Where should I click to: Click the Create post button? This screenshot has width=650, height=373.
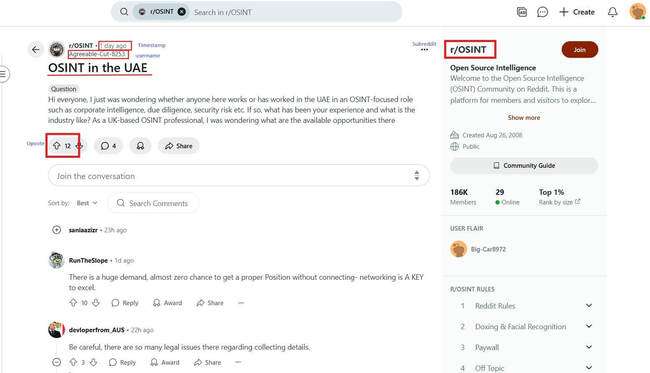(x=577, y=12)
